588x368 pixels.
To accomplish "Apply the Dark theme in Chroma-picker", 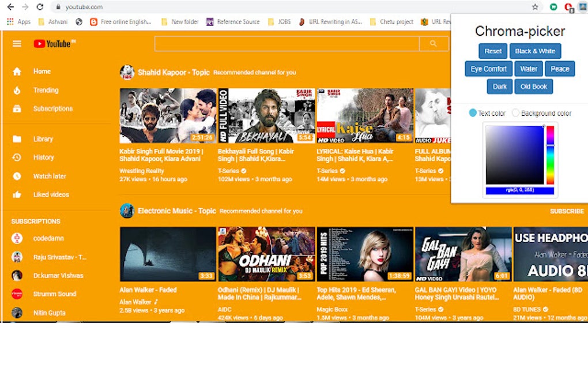I will pos(499,86).
